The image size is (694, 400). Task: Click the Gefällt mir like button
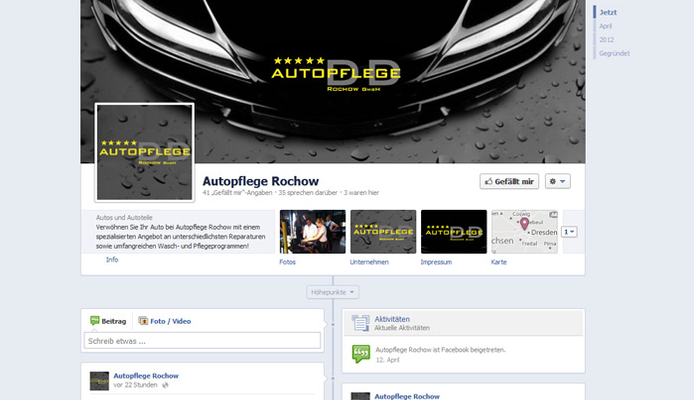pos(509,181)
